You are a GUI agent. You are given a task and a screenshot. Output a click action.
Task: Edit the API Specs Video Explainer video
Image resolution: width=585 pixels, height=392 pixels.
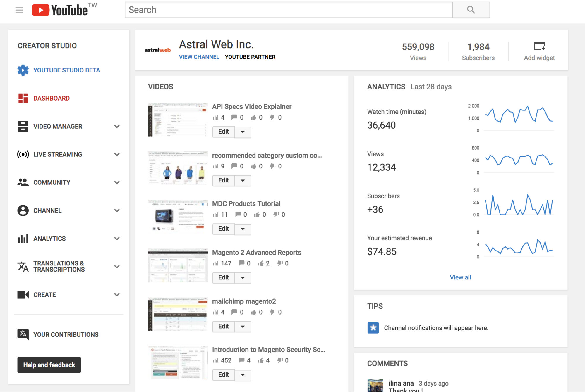coord(224,132)
